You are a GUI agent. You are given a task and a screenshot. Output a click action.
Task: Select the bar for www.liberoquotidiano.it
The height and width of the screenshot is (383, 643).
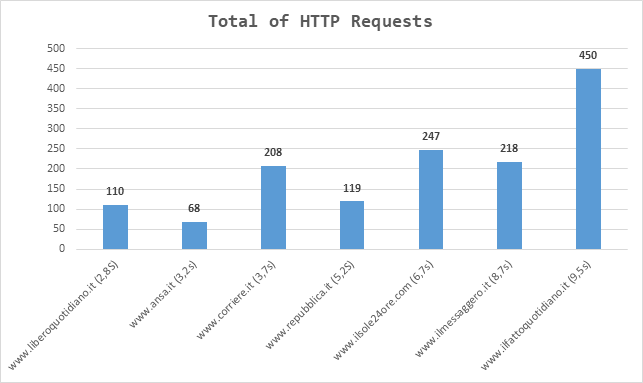(115, 227)
